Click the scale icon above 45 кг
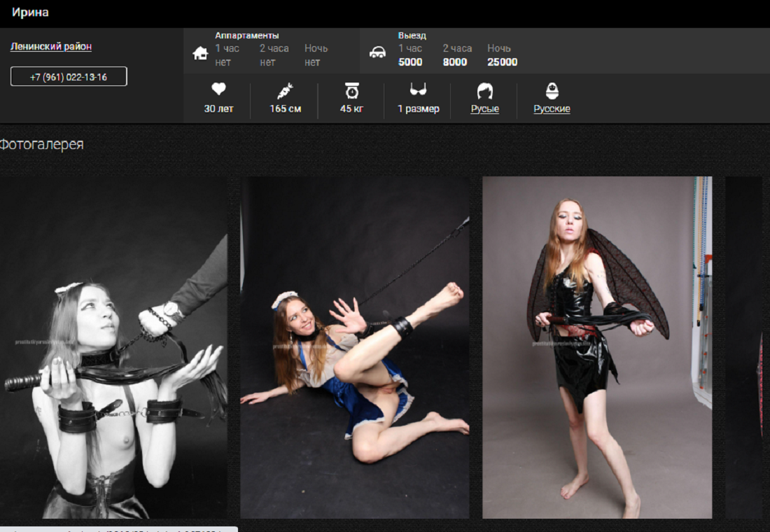 point(351,90)
